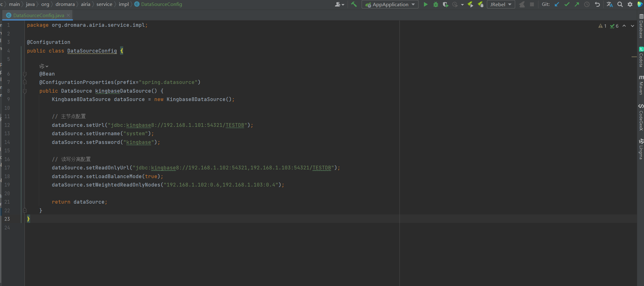
Task: Start debugging with the green bug icon
Action: point(435,4)
